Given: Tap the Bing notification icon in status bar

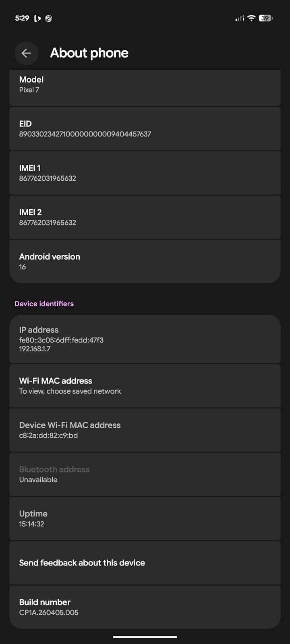Looking at the screenshot, I should click(x=37, y=18).
